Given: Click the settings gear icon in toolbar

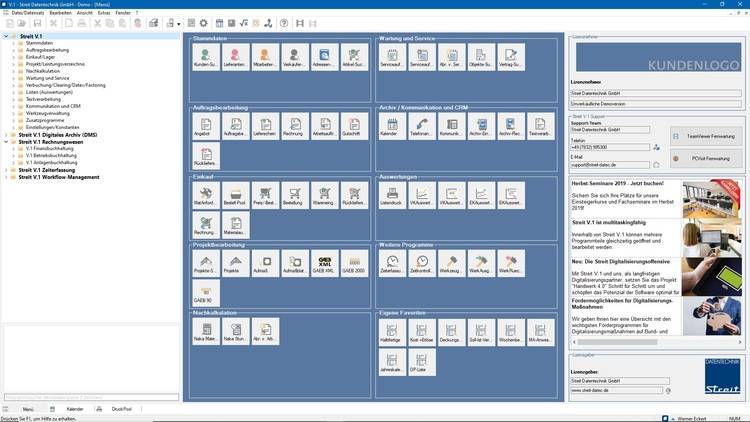Looking at the screenshot, I should pos(203,23).
